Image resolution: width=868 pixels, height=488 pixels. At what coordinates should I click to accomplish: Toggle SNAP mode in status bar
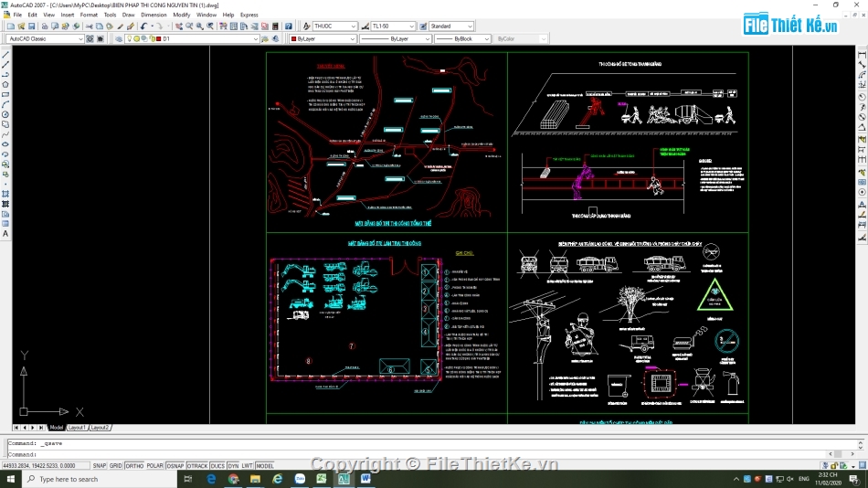(x=99, y=466)
